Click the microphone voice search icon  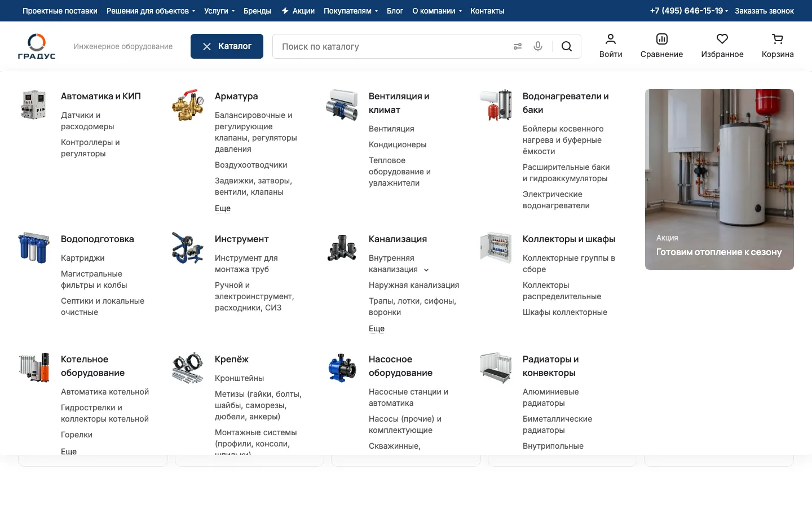[x=538, y=46]
